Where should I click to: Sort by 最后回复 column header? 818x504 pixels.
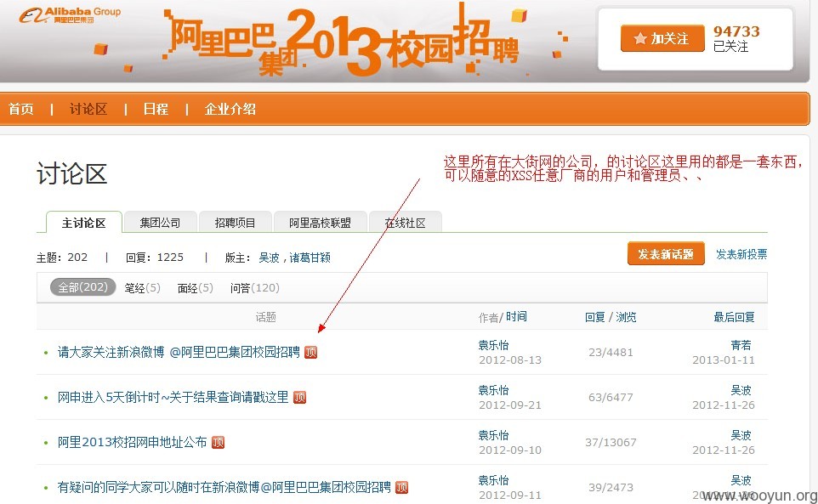pyautogui.click(x=734, y=317)
